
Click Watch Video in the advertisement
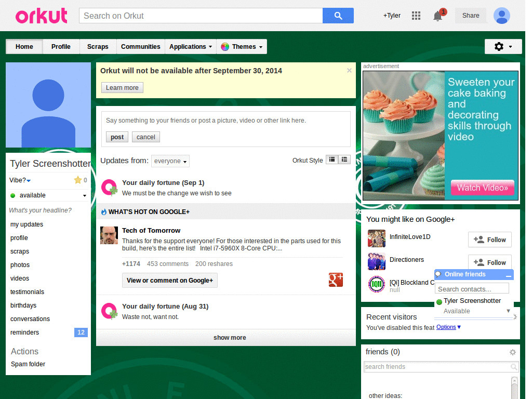click(483, 188)
